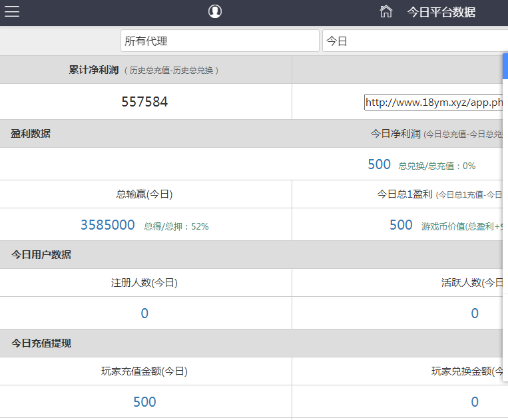This screenshot has height=420, width=508.
Task: Open the 注册人数 count of 0
Action: (x=144, y=314)
